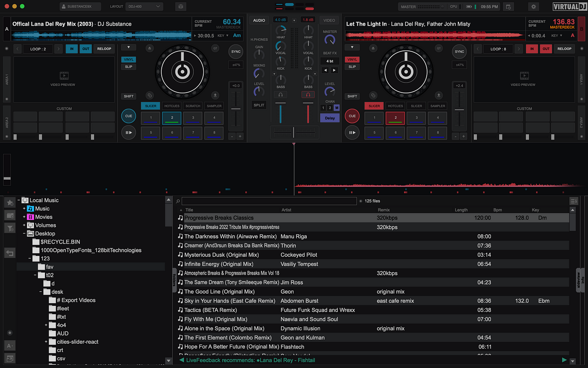Expand Movies folder in tree
The height and width of the screenshot is (368, 588).
click(24, 217)
